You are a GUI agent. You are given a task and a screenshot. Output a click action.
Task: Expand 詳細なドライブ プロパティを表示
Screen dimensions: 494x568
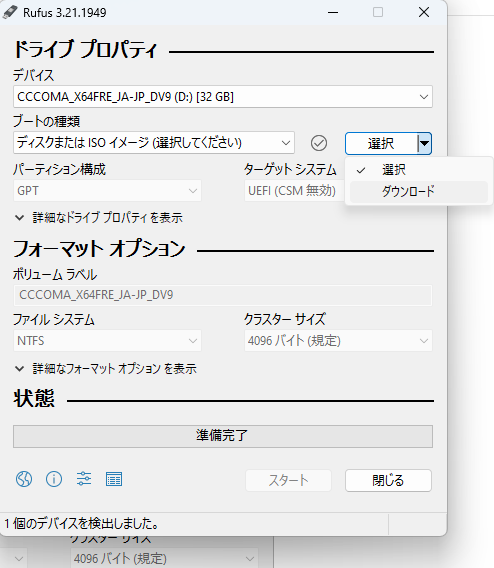[99, 218]
